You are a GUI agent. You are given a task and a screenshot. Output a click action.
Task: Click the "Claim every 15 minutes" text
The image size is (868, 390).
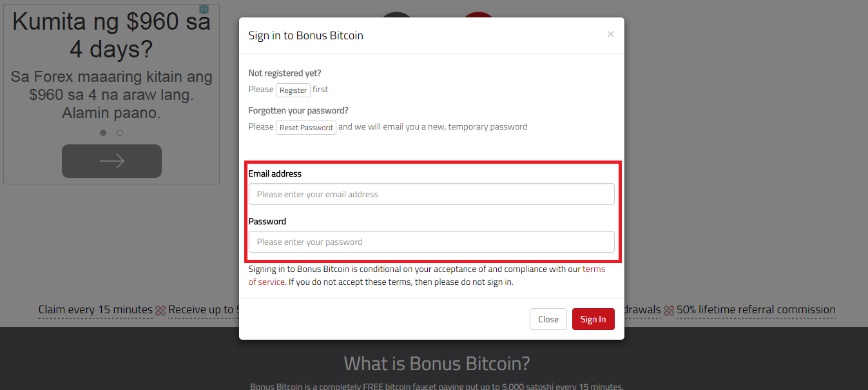(x=95, y=310)
